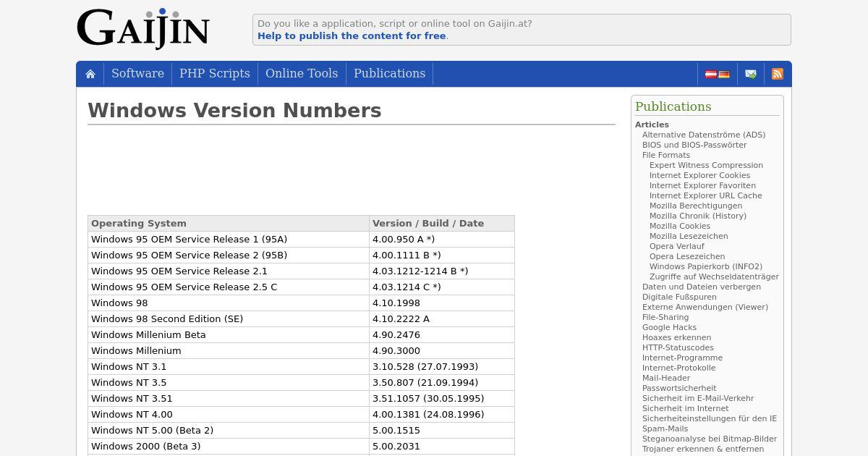Open HTTP-Statuscodes link

(678, 347)
